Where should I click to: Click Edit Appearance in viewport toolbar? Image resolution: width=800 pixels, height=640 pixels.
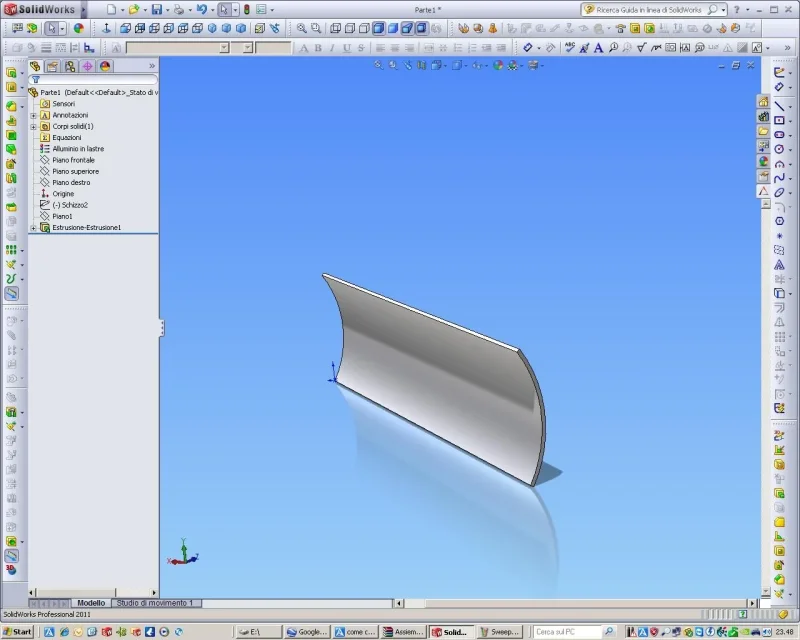tap(498, 65)
